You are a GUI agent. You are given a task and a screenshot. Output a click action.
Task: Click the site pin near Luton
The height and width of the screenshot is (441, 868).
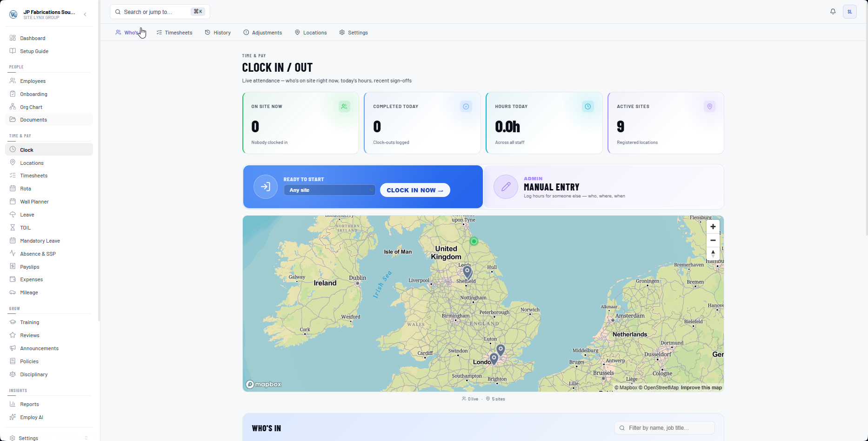[501, 350]
